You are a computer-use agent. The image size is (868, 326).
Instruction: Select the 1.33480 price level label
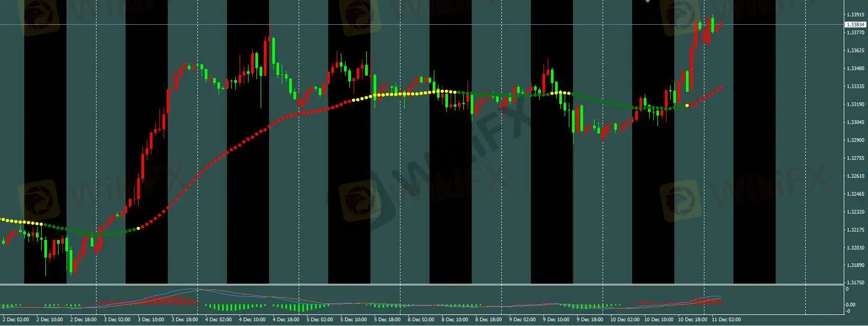coord(855,69)
